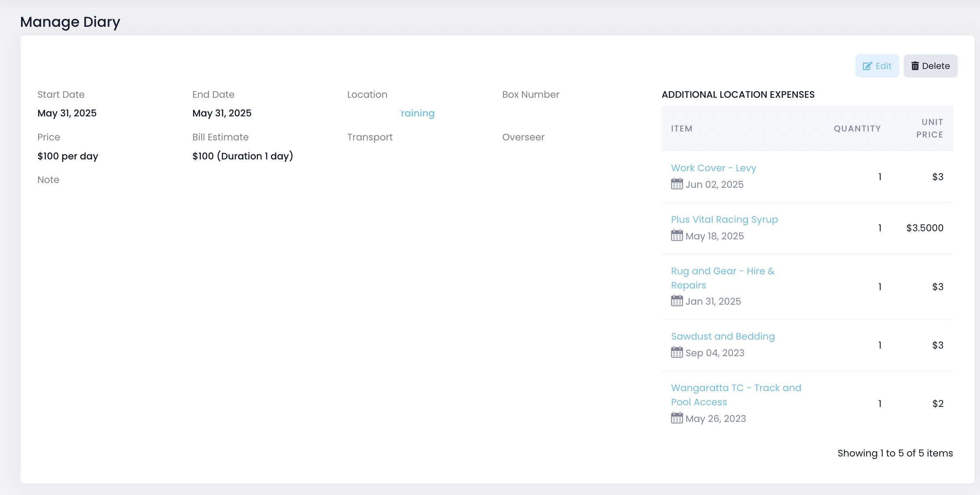Click the ITEM column header
The height and width of the screenshot is (495, 980).
(x=681, y=129)
